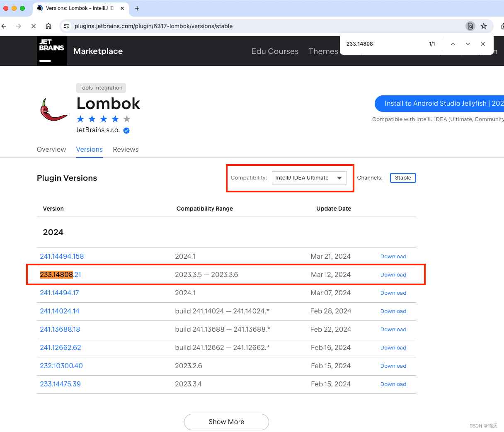Click the page search lens icon in address bar
Image resolution: width=504 pixels, height=432 pixels.
(x=470, y=26)
